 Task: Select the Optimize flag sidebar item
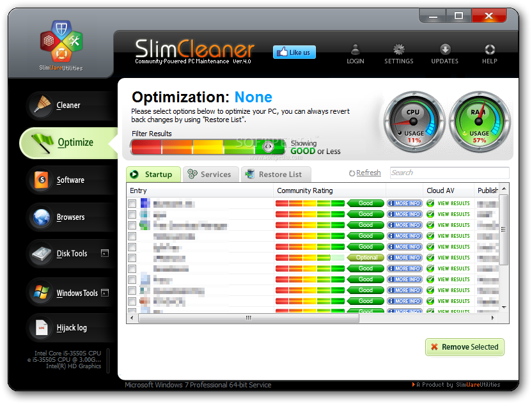point(70,143)
